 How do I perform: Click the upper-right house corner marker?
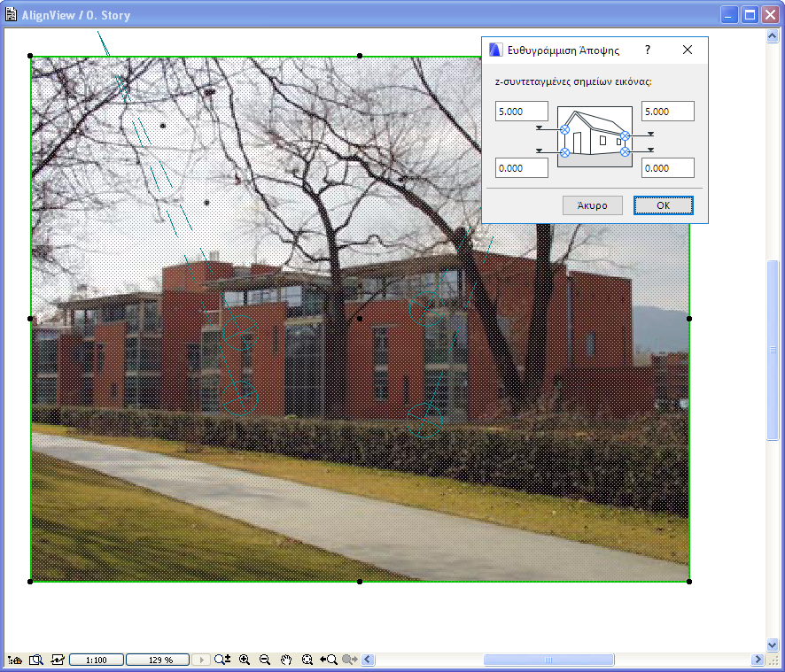tap(625, 135)
